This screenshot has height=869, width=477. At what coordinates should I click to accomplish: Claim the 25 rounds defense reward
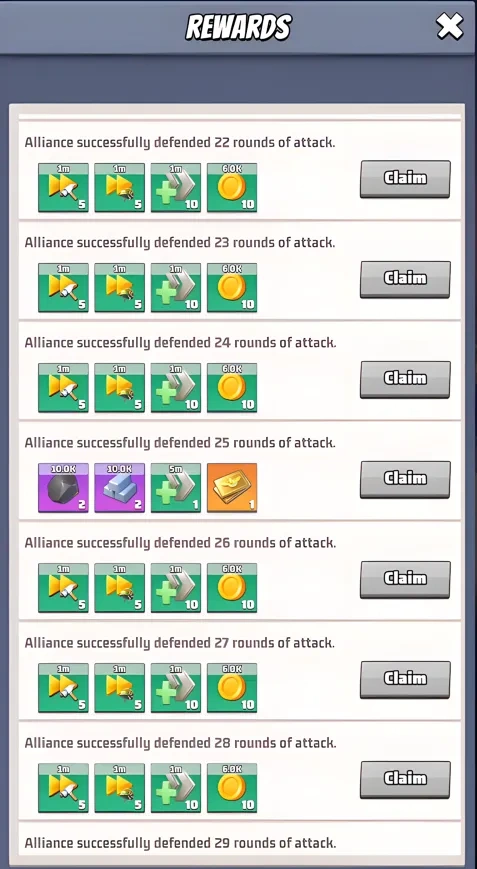pyautogui.click(x=405, y=479)
